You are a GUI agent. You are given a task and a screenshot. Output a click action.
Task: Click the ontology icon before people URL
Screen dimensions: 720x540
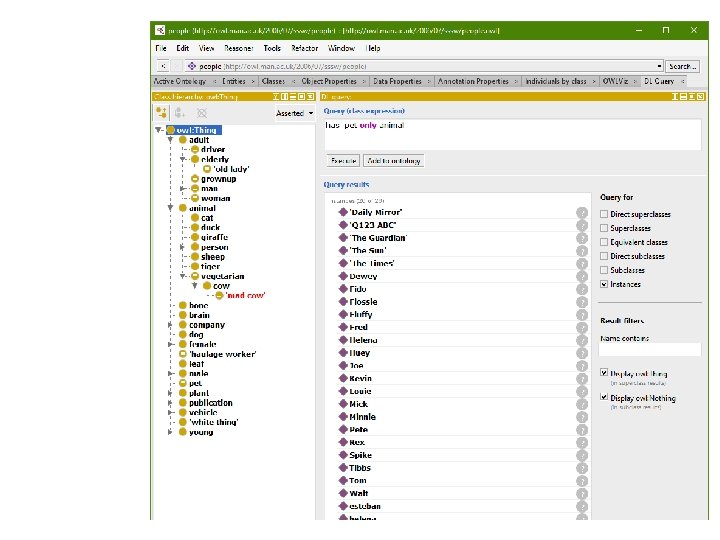(x=192, y=66)
